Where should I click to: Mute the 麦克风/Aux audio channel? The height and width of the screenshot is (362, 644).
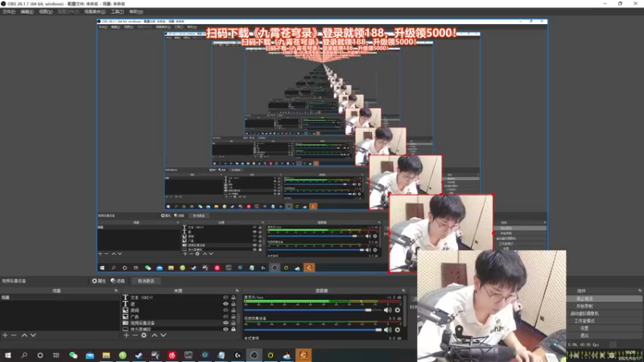387,310
